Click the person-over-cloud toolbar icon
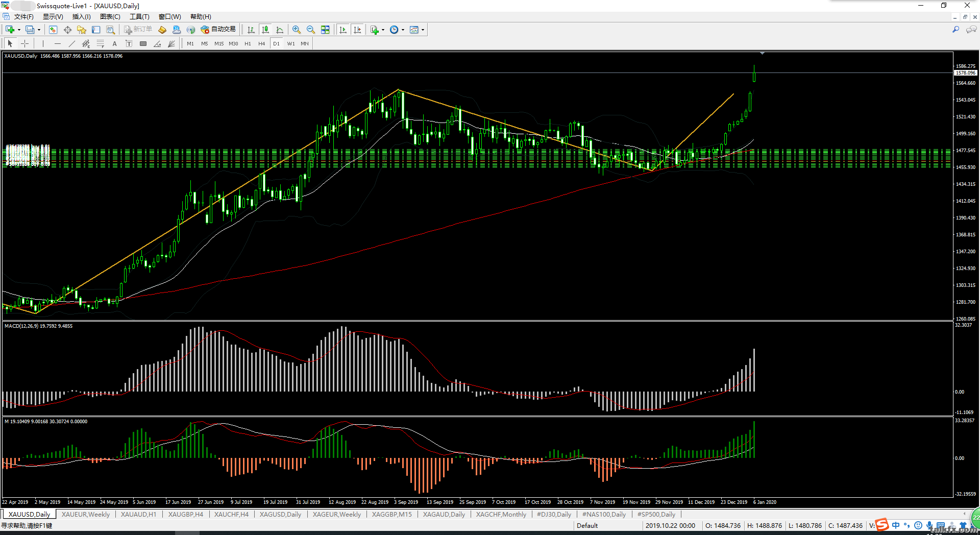 tap(177, 30)
